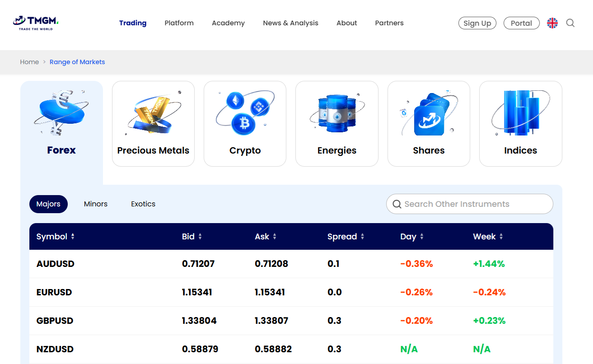The width and height of the screenshot is (593, 364).
Task: Go to Home breadcrumb link
Action: coord(29,62)
